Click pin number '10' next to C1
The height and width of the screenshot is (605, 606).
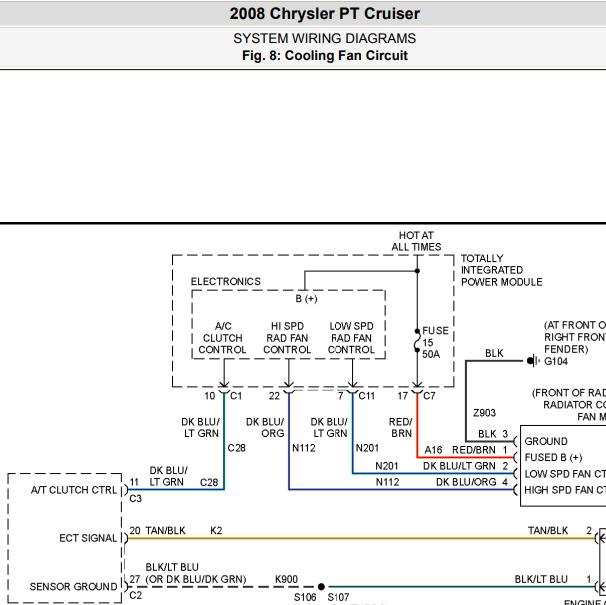[209, 396]
